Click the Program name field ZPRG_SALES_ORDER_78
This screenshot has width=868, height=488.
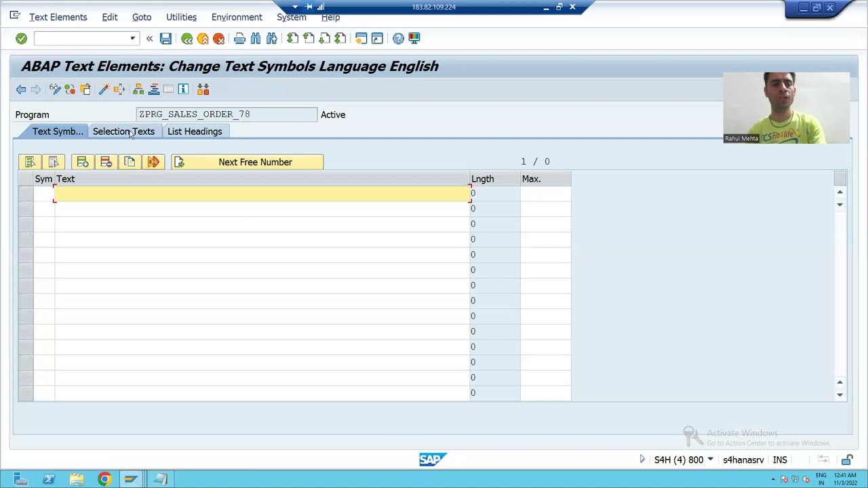[x=226, y=115]
